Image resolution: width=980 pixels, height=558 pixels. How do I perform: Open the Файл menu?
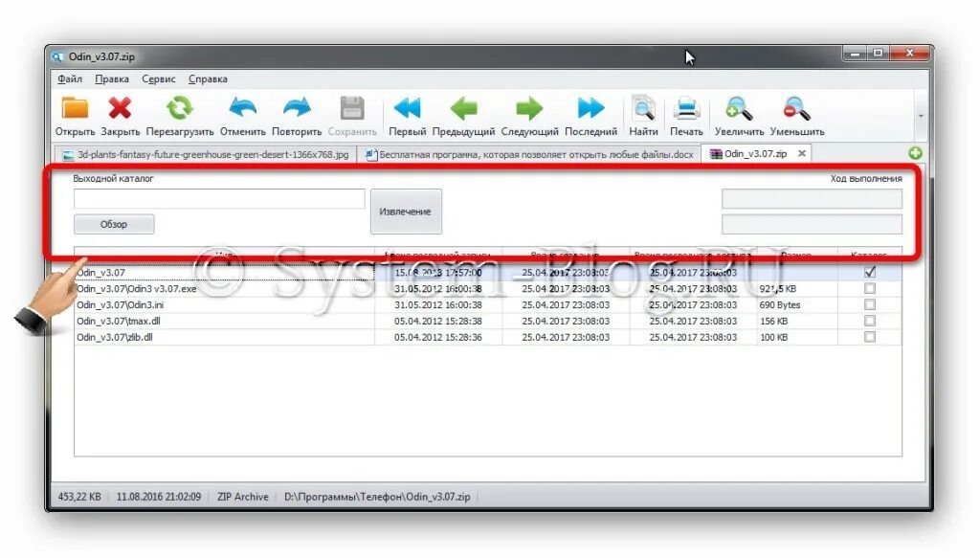[70, 79]
